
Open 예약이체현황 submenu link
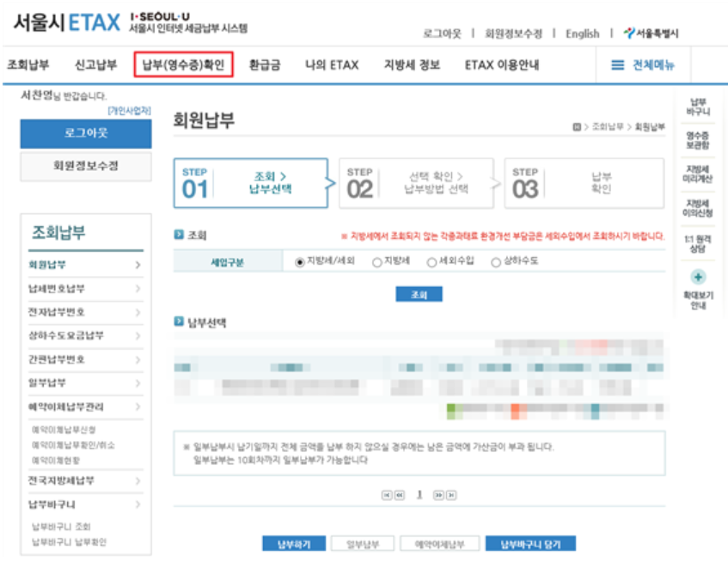click(56, 461)
